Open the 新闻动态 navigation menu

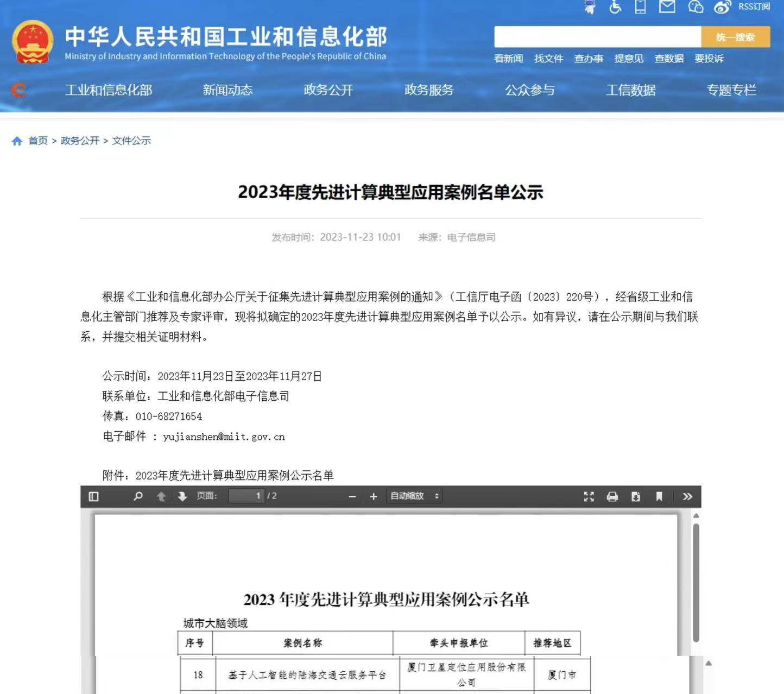[x=227, y=90]
